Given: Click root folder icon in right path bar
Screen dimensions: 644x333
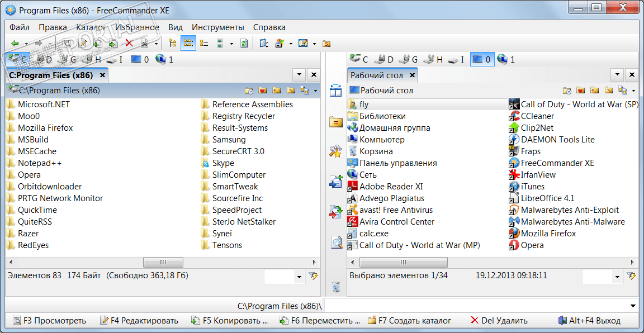Looking at the screenshot, I should pos(608,91).
